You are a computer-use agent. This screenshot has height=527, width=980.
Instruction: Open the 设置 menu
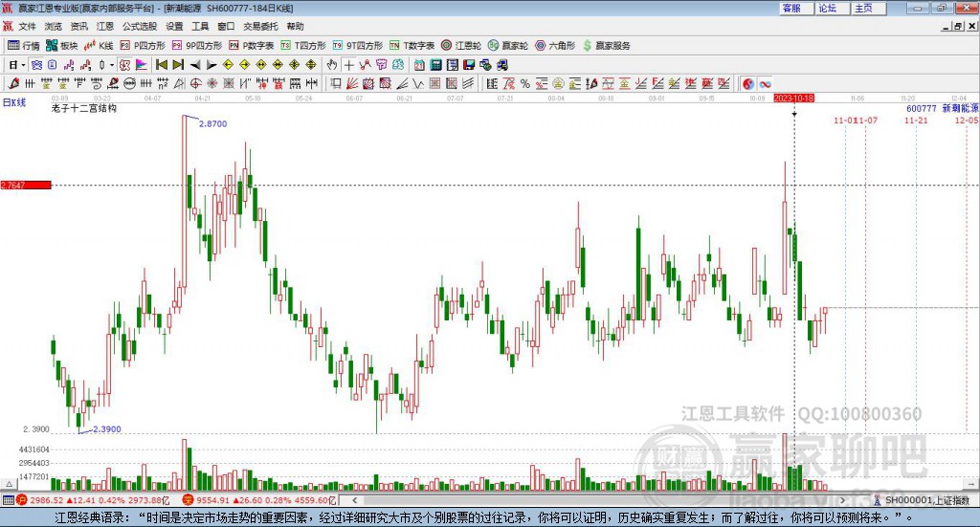pos(174,26)
